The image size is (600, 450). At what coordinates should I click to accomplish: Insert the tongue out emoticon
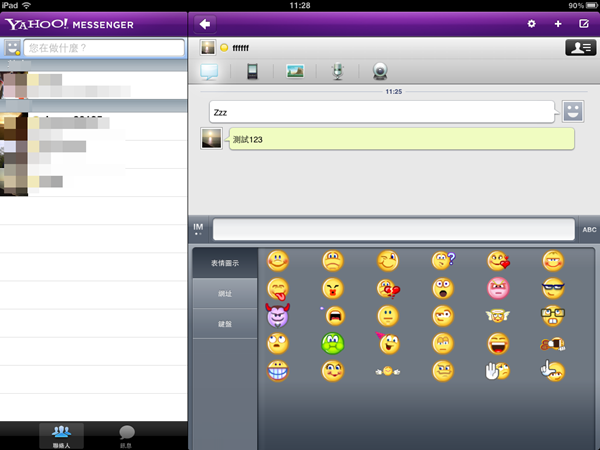(x=278, y=289)
